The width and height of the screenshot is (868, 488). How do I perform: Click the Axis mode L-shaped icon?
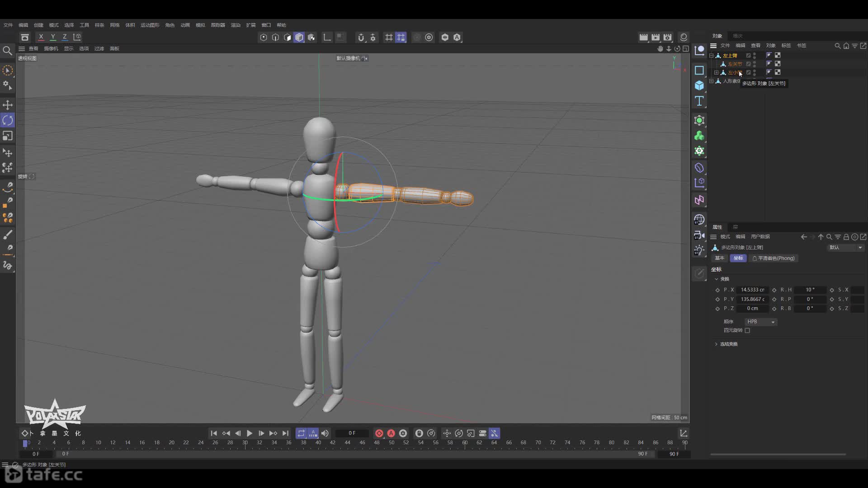327,38
